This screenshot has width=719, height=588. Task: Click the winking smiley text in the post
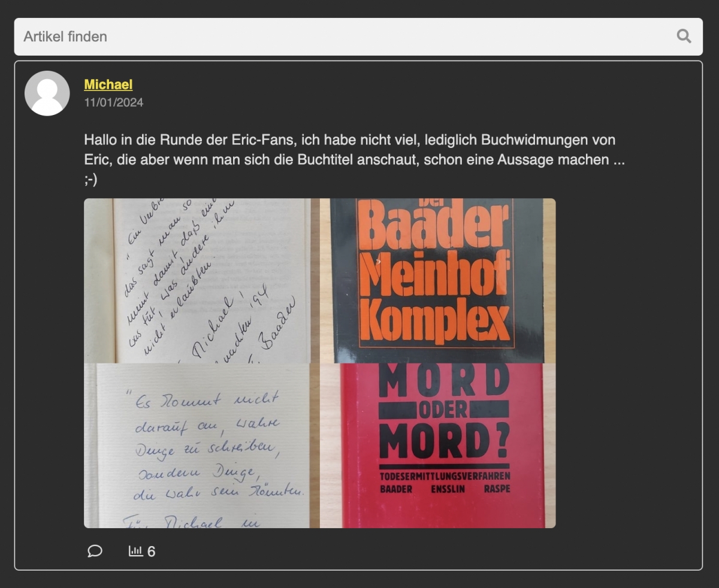coord(90,180)
